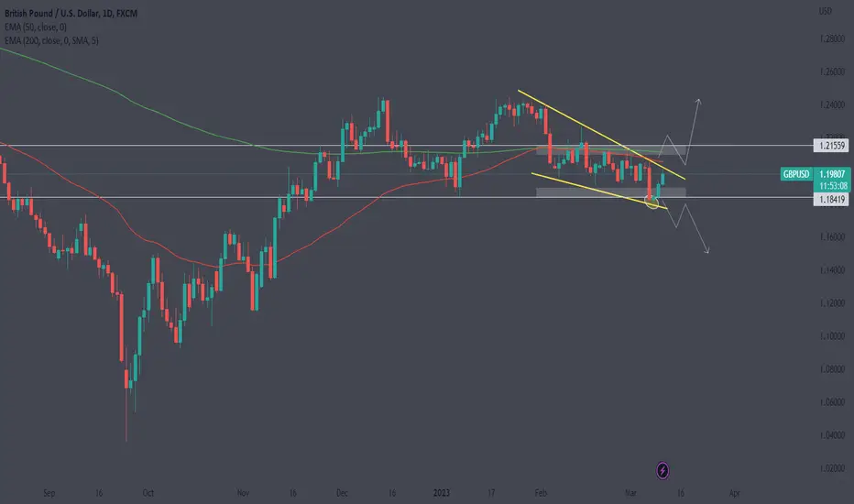
Task: Select the EMA (50, close, 0) indicator legend
Action: (x=36, y=27)
